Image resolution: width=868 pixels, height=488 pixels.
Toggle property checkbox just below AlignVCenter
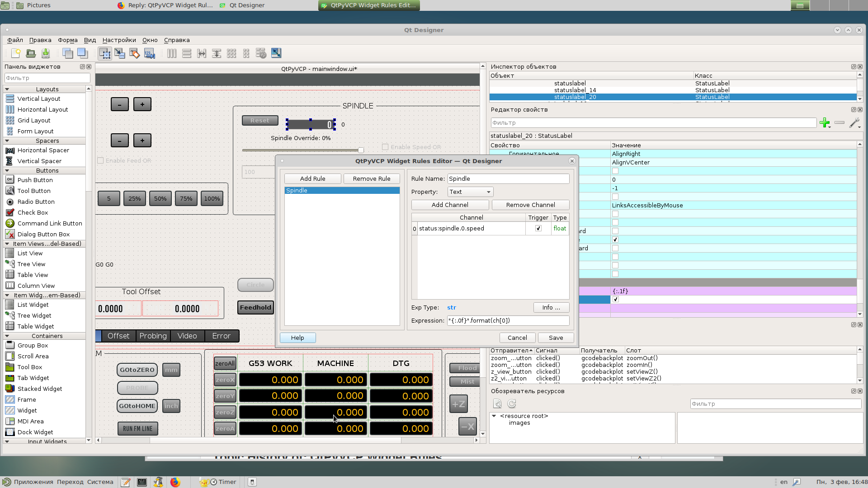coord(615,171)
